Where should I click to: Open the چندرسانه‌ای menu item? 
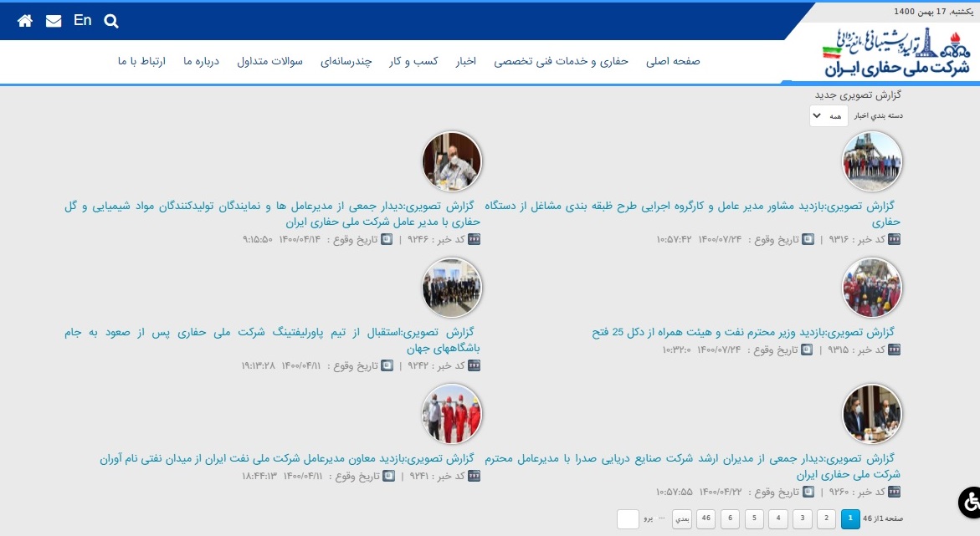(346, 61)
